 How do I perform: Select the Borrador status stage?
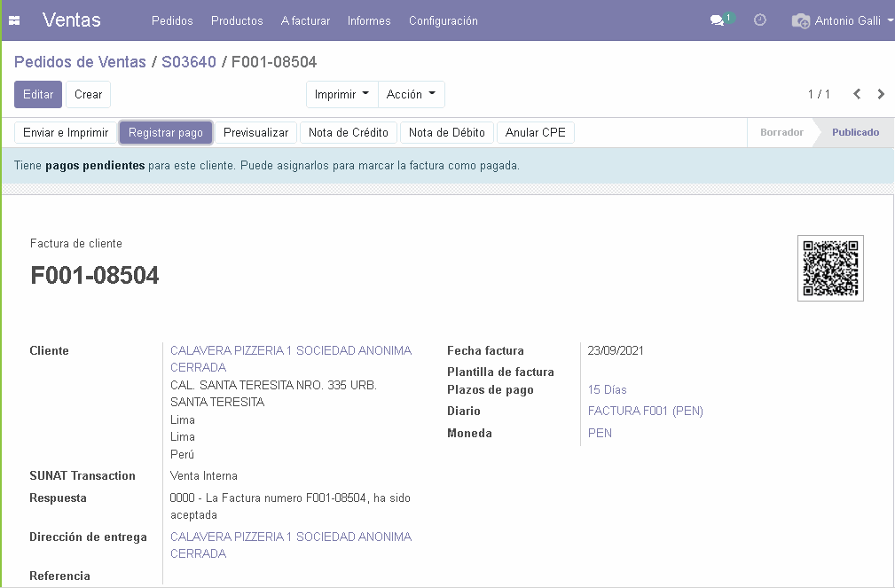pos(781,132)
